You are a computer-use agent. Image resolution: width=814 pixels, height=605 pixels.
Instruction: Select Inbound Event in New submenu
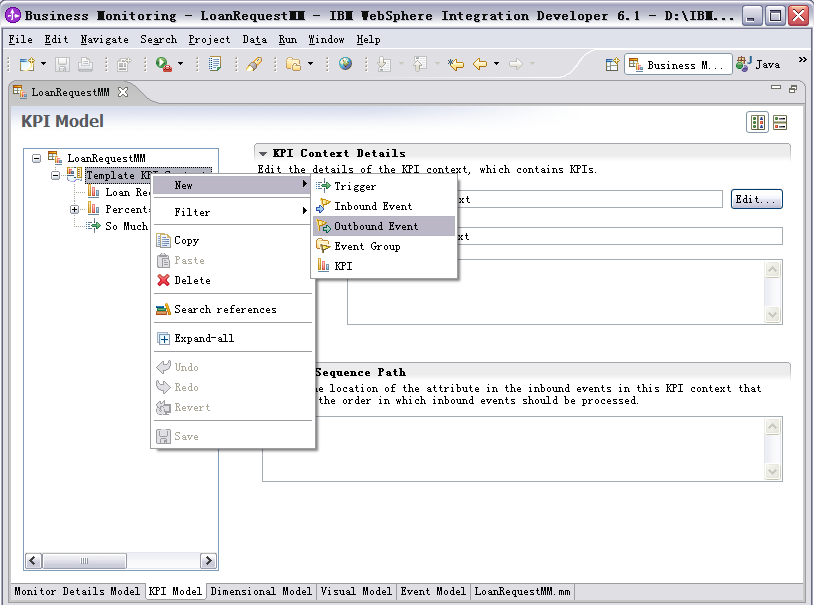[384, 206]
